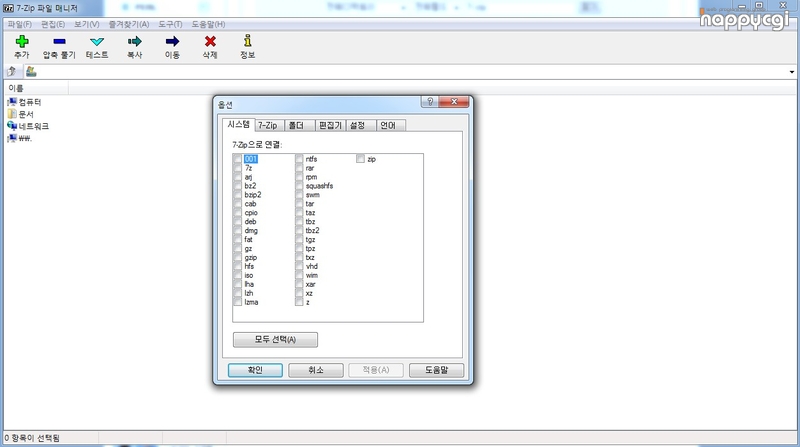This screenshot has height=447, width=800.
Task: Click the Move (이동) blue arrow icon
Action: [172, 41]
